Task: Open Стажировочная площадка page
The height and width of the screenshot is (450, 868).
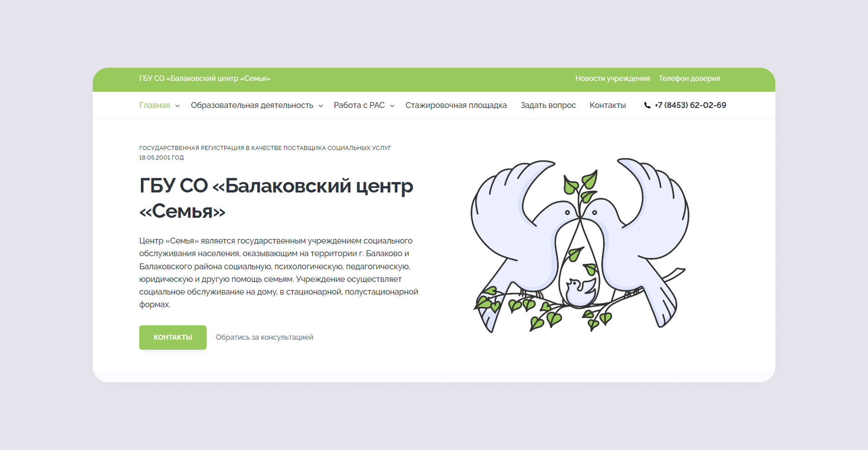Action: [456, 105]
